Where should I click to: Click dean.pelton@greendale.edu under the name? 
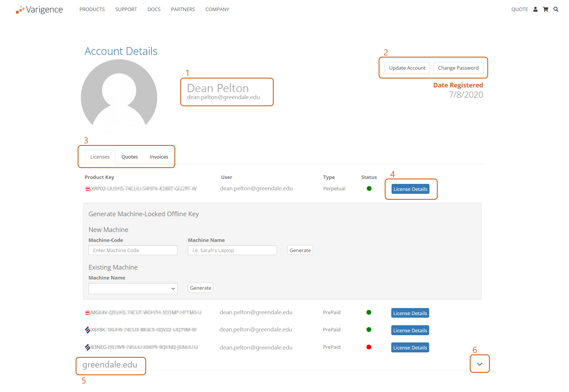[x=223, y=97]
